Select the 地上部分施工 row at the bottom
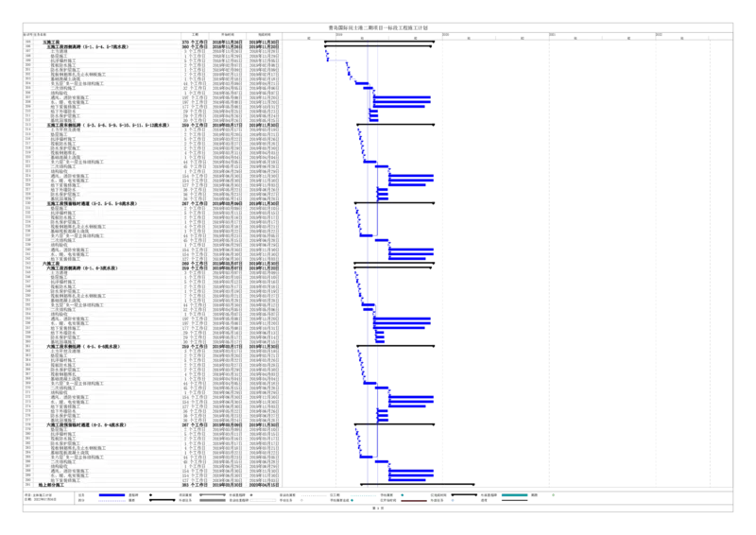Image resolution: width=756 pixels, height=535 pixels. [51, 484]
